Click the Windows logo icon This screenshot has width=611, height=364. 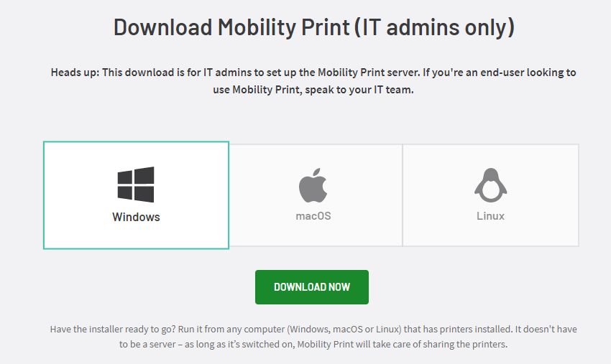pos(136,184)
